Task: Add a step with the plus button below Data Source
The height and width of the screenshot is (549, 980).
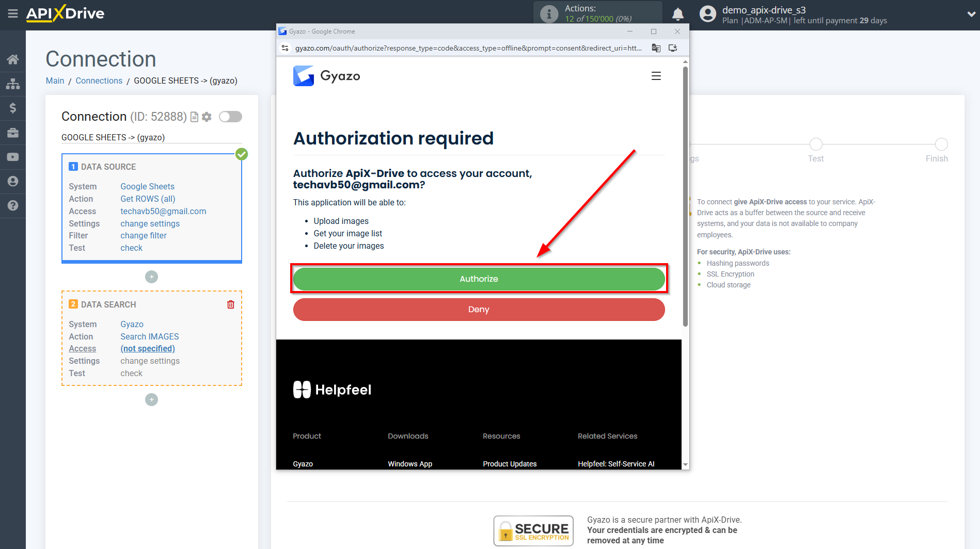Action: pyautogui.click(x=151, y=277)
